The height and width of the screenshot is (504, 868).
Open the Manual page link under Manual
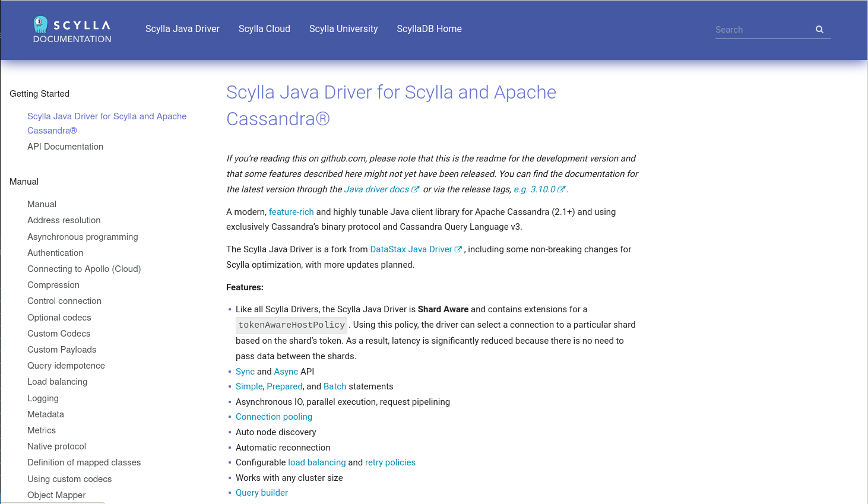point(42,204)
